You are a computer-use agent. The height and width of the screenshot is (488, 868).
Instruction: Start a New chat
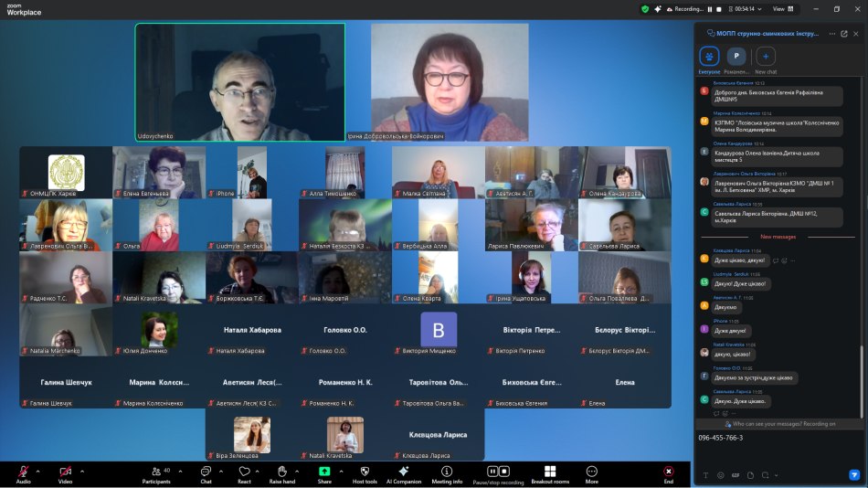tap(766, 57)
